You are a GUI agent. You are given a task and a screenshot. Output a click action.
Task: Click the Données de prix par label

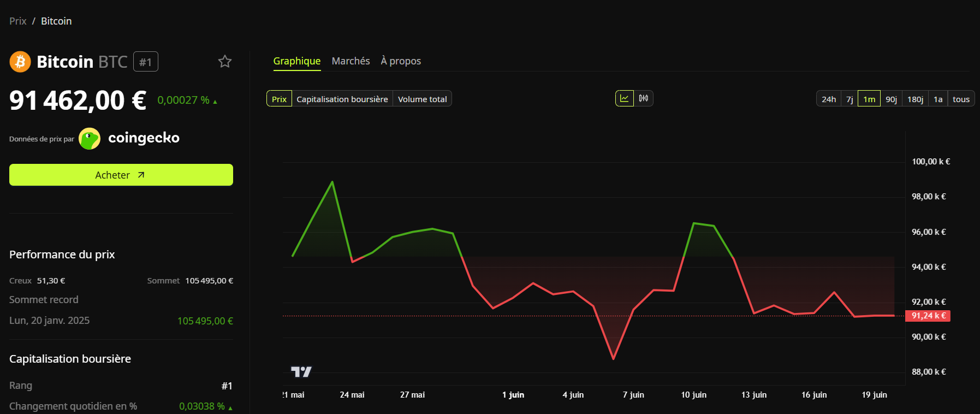click(41, 139)
